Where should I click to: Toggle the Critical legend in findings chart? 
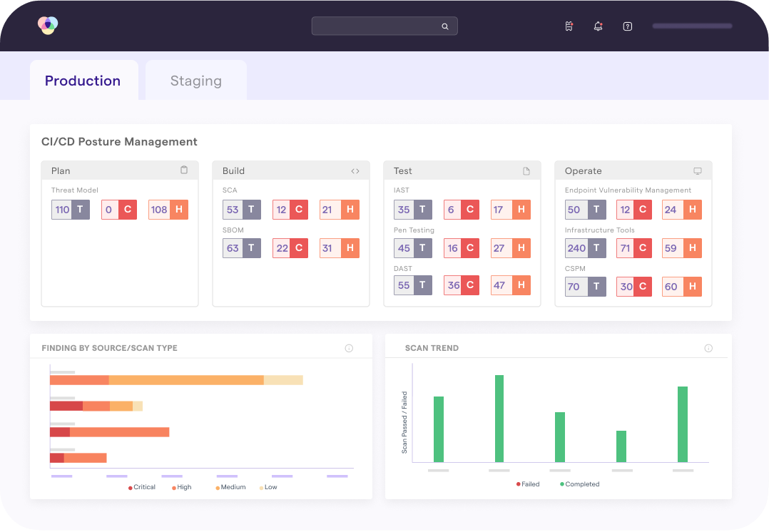coord(141,487)
